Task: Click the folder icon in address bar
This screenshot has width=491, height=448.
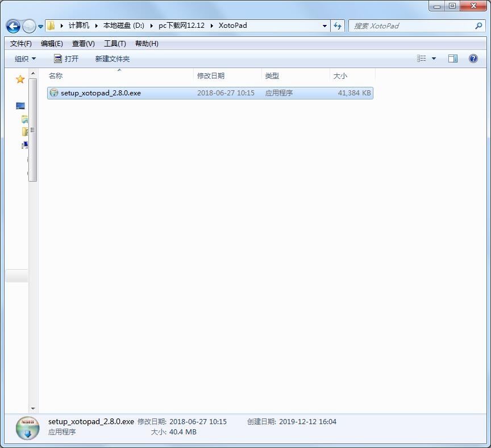Action: pyautogui.click(x=51, y=26)
